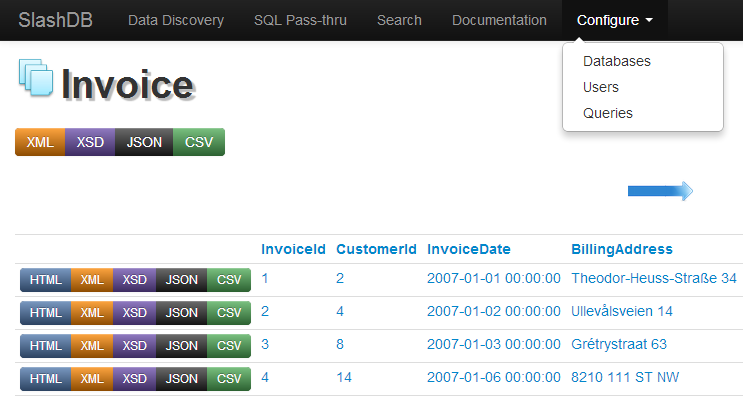Open the Search nav item
Viewport: 743px width, 400px height.
399,20
